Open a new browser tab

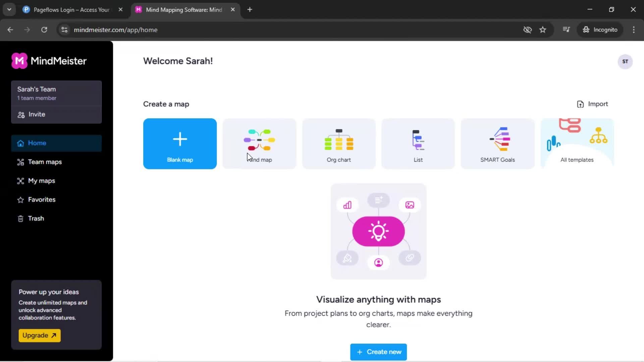[x=250, y=10]
